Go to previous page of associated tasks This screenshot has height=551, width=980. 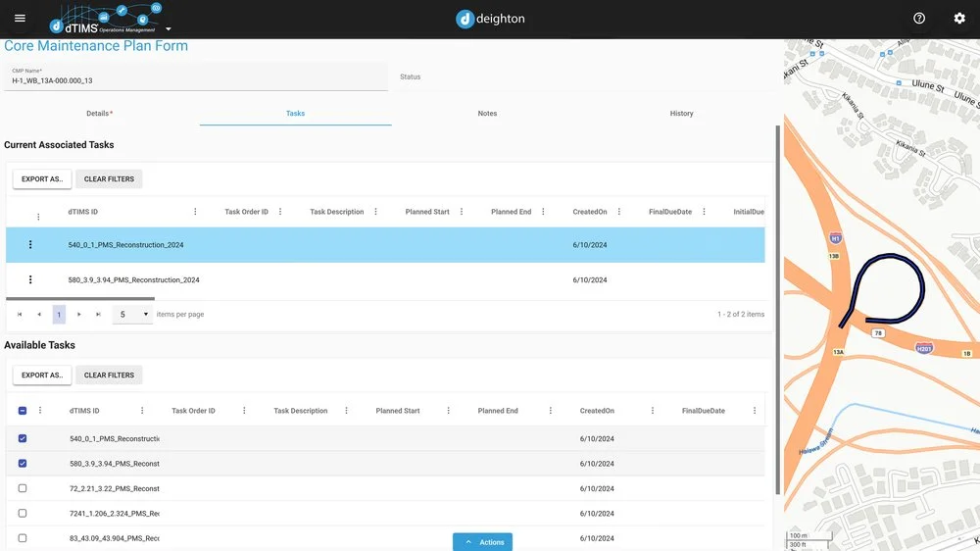[39, 314]
